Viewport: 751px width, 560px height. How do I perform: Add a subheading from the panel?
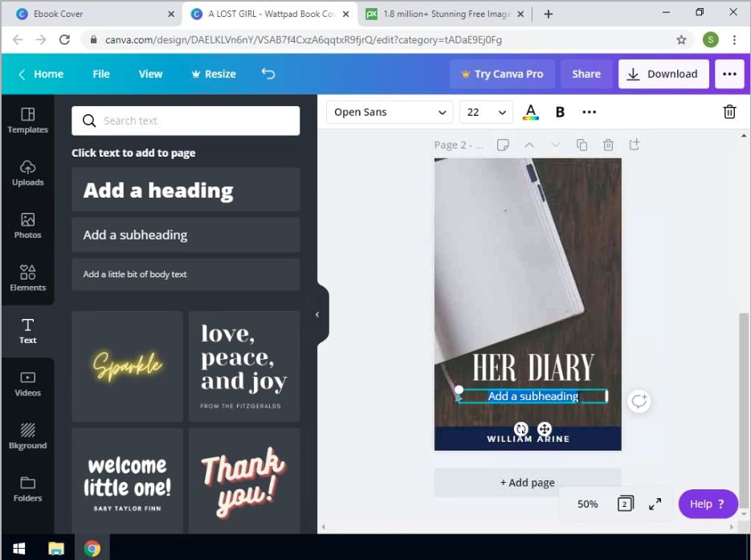coord(186,235)
